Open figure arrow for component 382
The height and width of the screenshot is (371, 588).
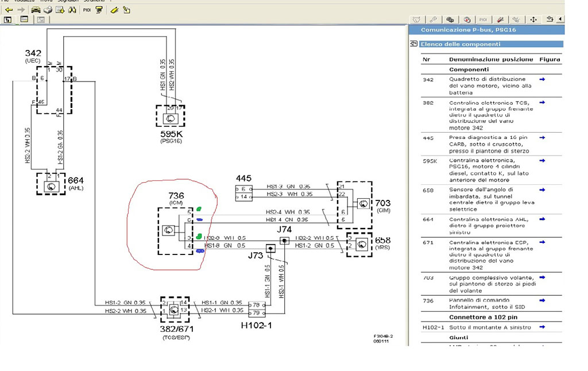(x=542, y=102)
